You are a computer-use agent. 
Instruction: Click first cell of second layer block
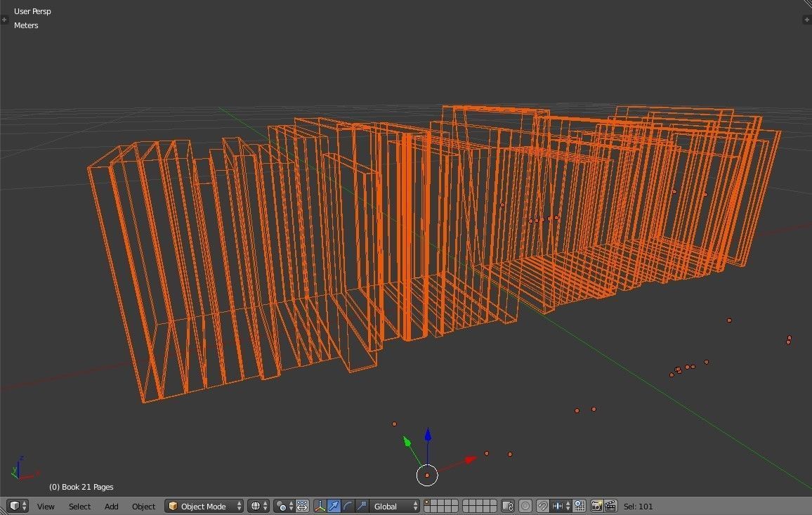(x=466, y=503)
